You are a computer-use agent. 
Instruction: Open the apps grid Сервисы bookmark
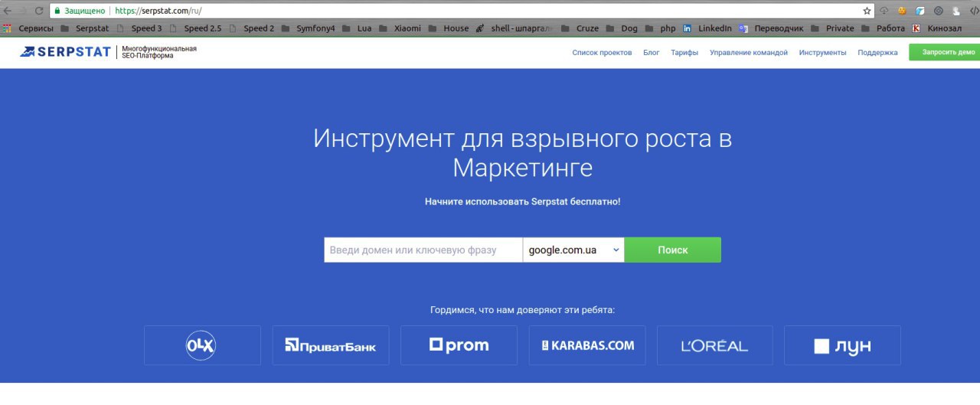[x=28, y=28]
